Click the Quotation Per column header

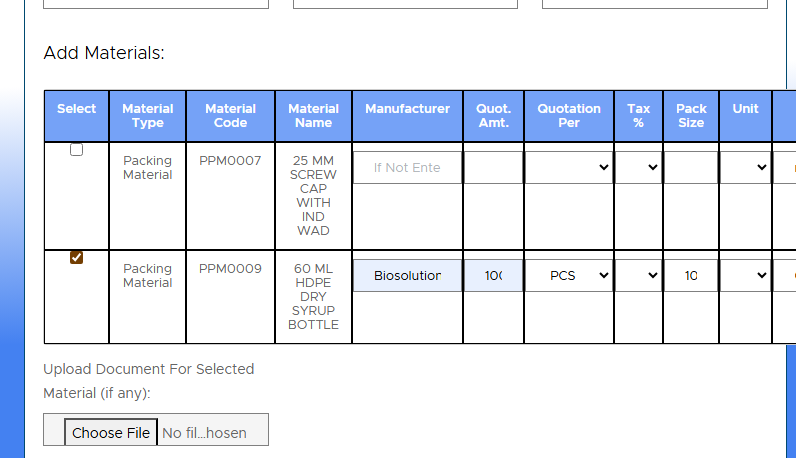[x=569, y=116]
